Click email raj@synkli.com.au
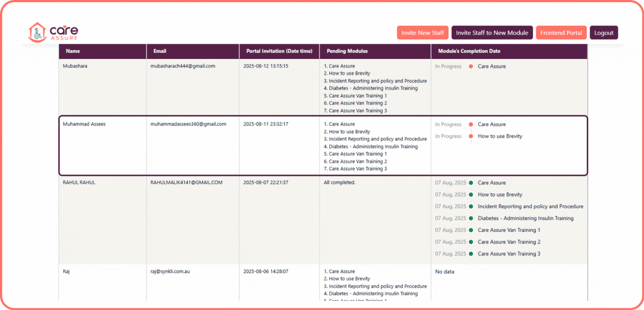This screenshot has width=644, height=310. [170, 272]
